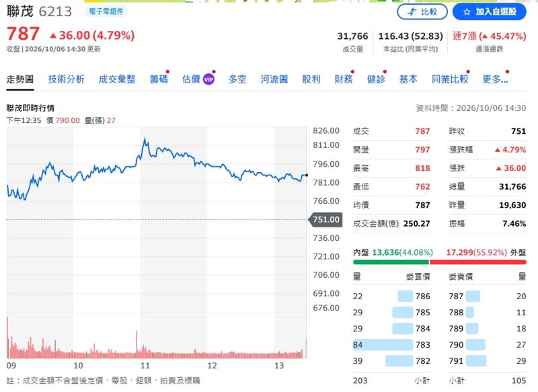Click the 內盤 value 13,636(44.08%)
The height and width of the screenshot is (392, 538).
(x=402, y=252)
